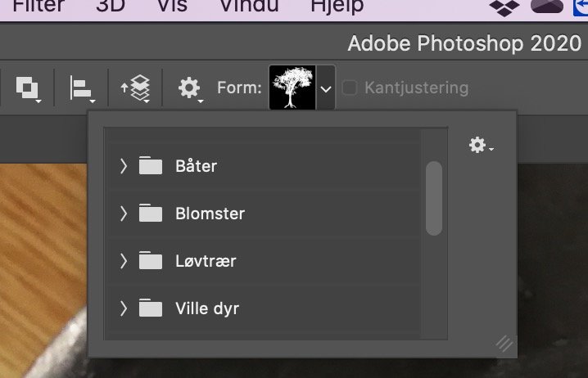The image size is (588, 378).
Task: Select the Blomster group label
Action: (x=210, y=214)
